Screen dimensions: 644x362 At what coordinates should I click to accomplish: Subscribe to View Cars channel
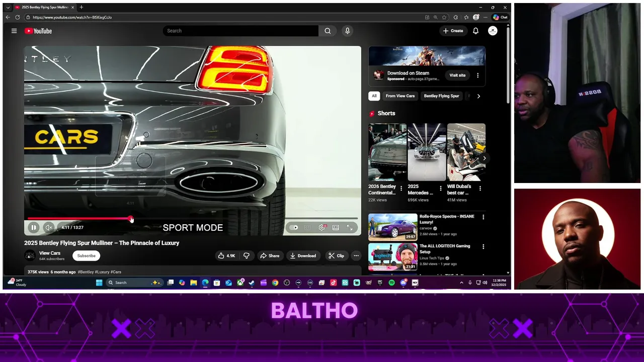pyautogui.click(x=86, y=255)
